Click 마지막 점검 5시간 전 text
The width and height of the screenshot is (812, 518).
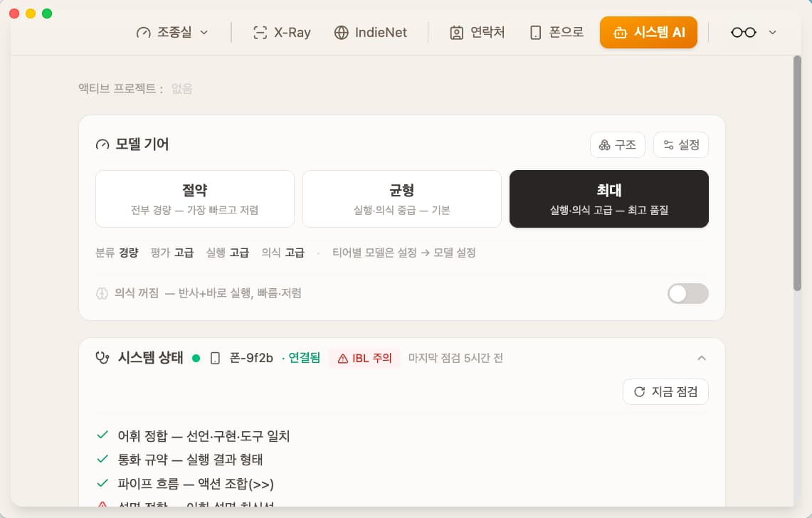pos(455,358)
